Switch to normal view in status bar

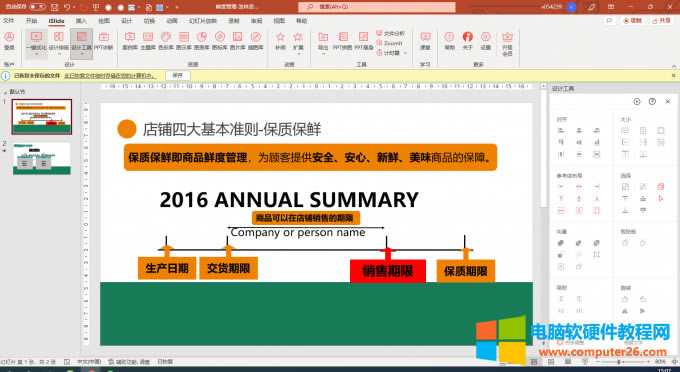[x=534, y=361]
